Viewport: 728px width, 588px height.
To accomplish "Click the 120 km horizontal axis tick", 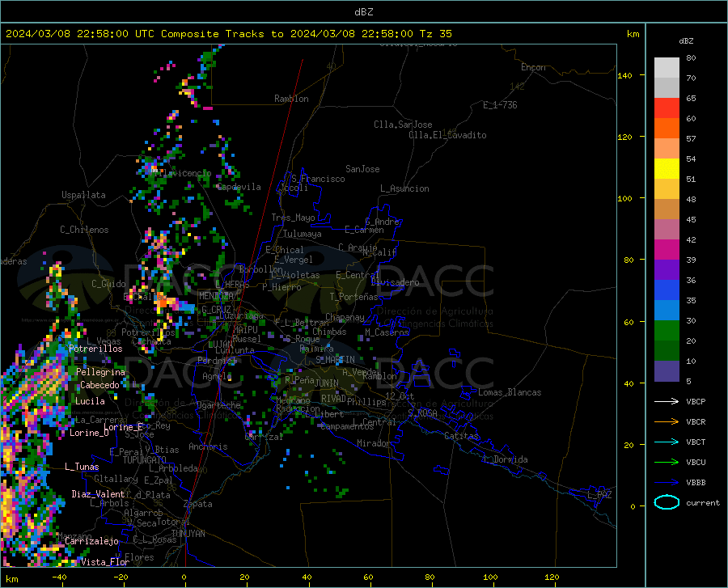I will (552, 577).
